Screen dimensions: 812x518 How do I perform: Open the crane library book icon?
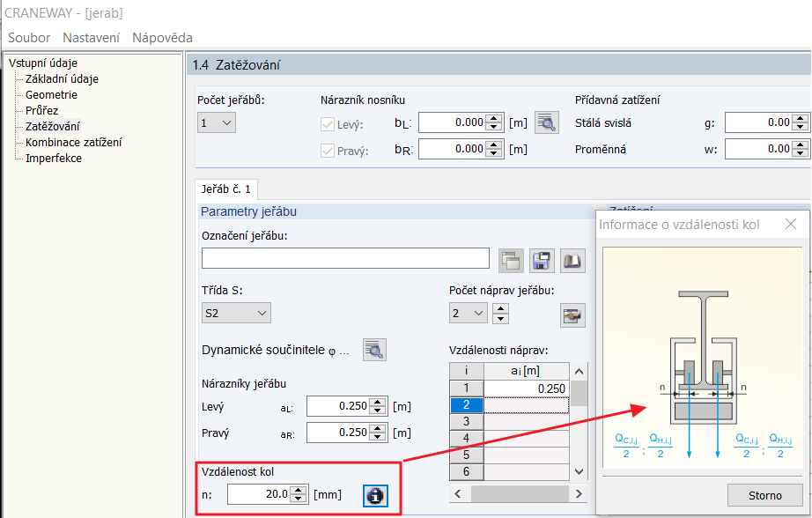tap(572, 261)
